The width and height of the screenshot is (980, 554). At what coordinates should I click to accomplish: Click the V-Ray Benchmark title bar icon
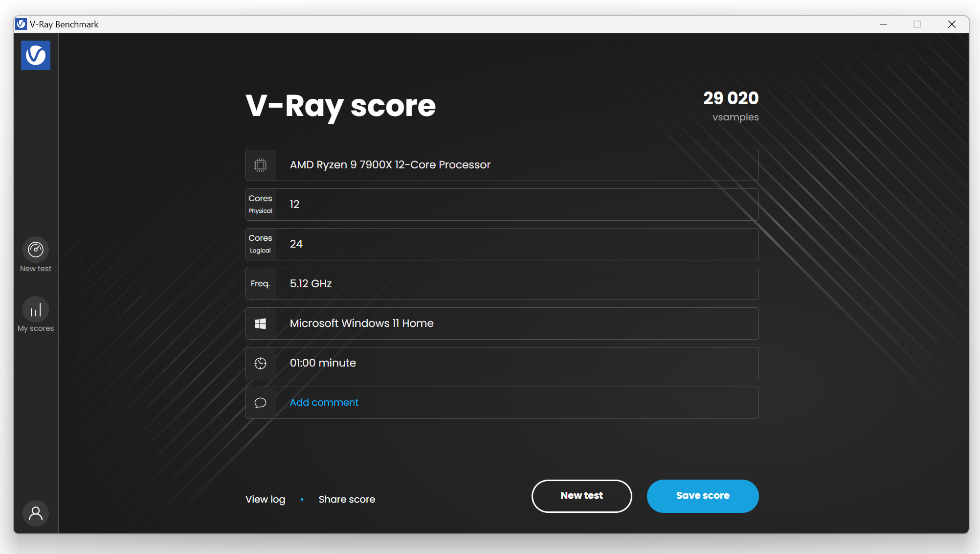[21, 24]
